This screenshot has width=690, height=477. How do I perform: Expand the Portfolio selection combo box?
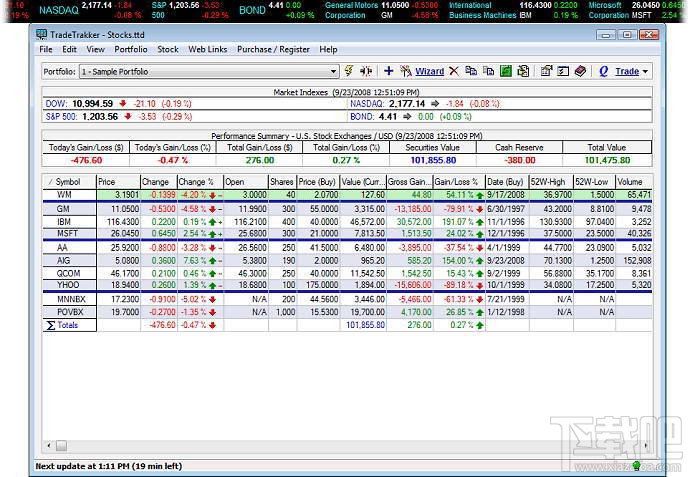[x=334, y=72]
